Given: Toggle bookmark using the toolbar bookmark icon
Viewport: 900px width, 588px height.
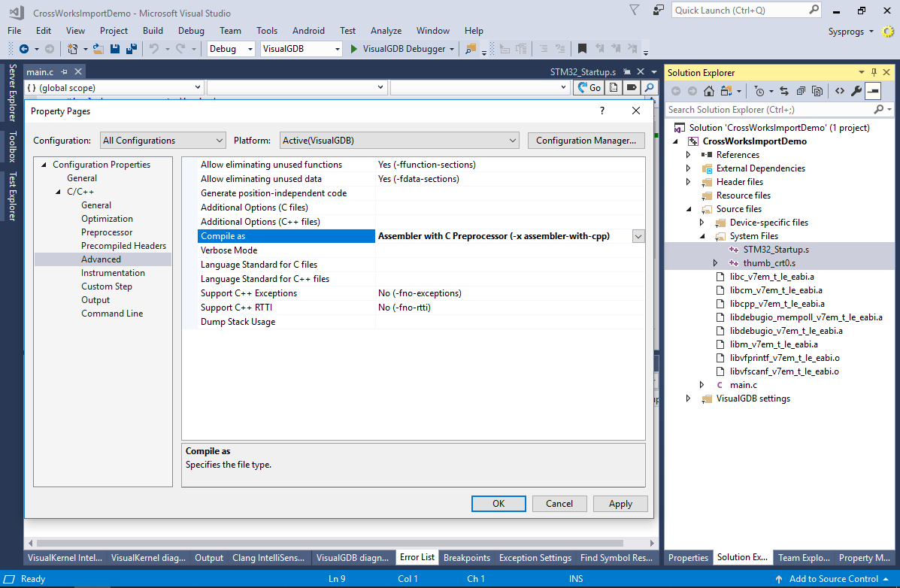Looking at the screenshot, I should click(x=582, y=49).
